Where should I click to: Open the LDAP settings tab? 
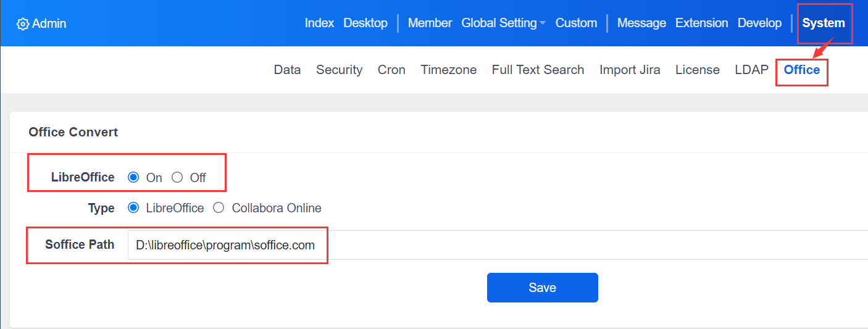pyautogui.click(x=751, y=70)
